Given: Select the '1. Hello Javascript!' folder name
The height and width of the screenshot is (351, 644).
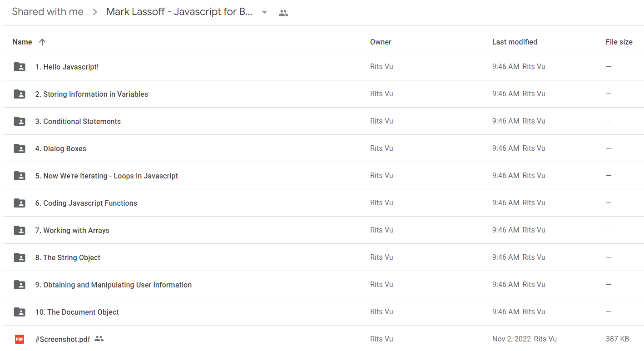Looking at the screenshot, I should tap(67, 67).
